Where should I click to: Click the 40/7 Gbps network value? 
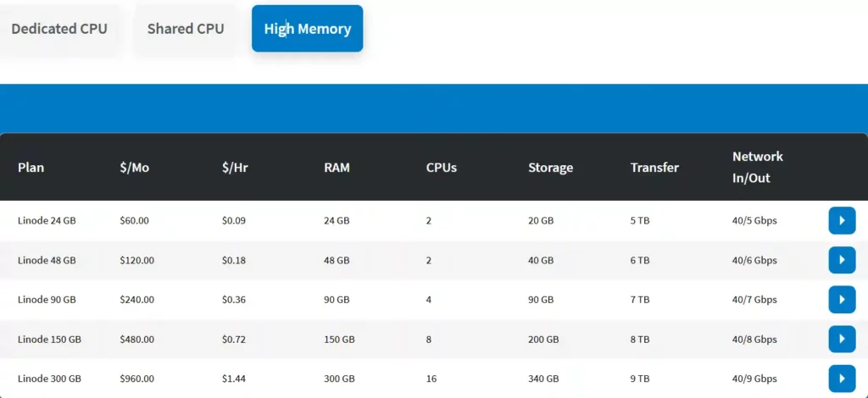tap(754, 300)
